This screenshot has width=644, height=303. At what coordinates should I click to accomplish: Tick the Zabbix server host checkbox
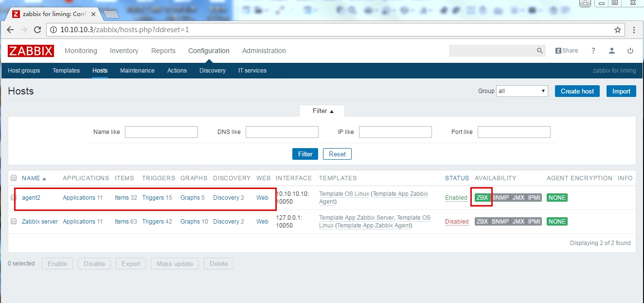coord(14,221)
